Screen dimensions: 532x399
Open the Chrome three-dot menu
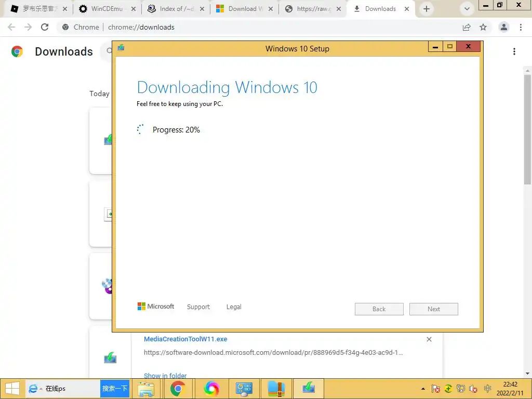coord(521,27)
